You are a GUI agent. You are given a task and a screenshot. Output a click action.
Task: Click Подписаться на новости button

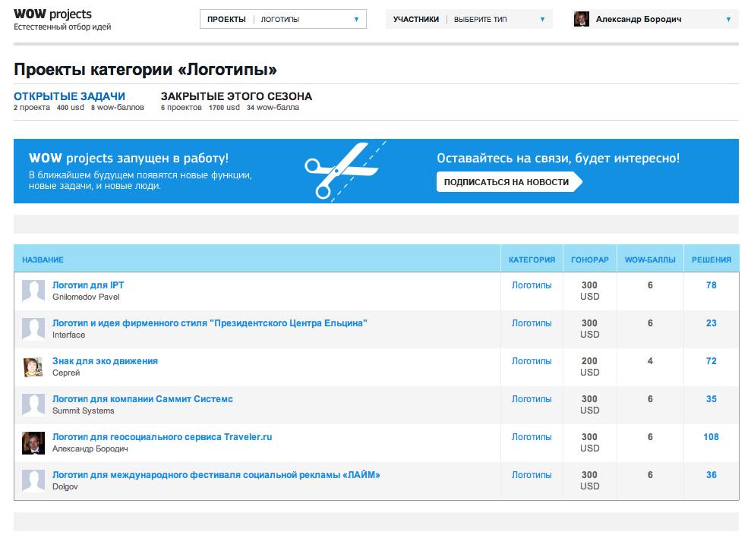point(509,182)
